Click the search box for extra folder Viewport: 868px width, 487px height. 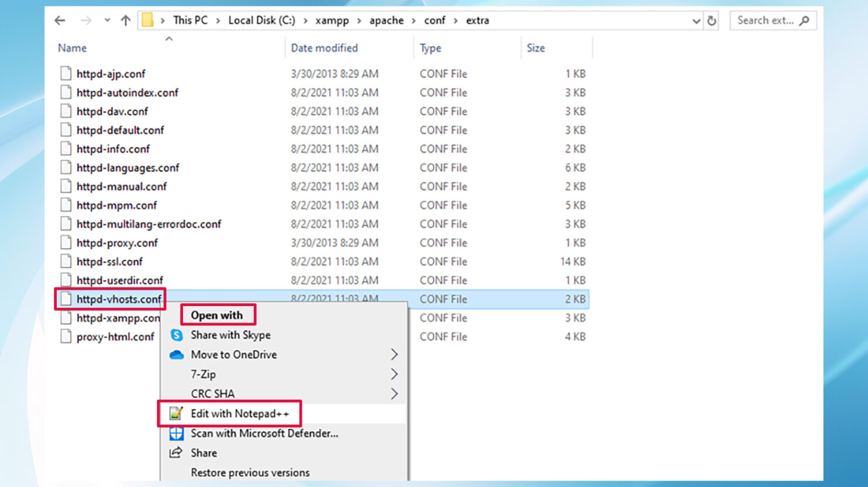click(x=765, y=20)
